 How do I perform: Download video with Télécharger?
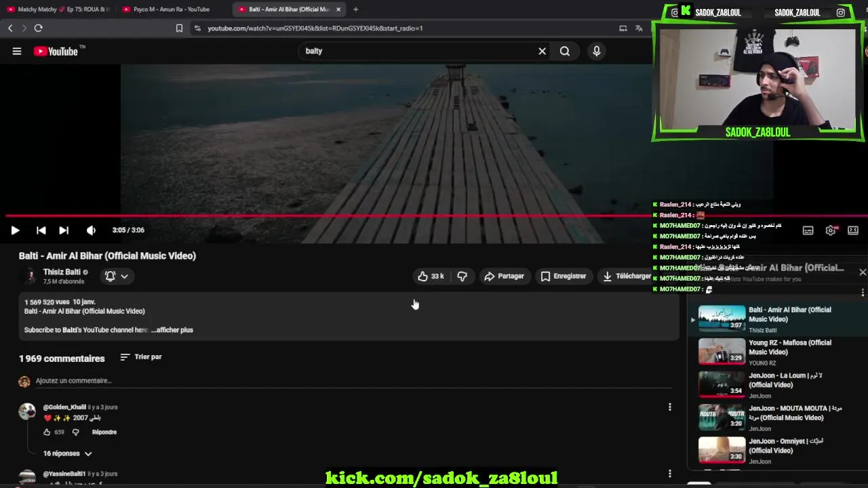tap(627, 276)
